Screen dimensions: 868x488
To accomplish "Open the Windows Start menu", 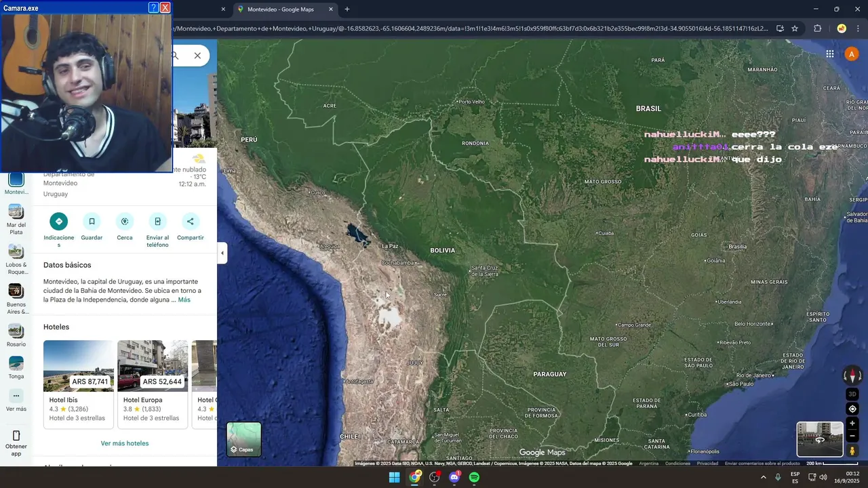I will [394, 477].
